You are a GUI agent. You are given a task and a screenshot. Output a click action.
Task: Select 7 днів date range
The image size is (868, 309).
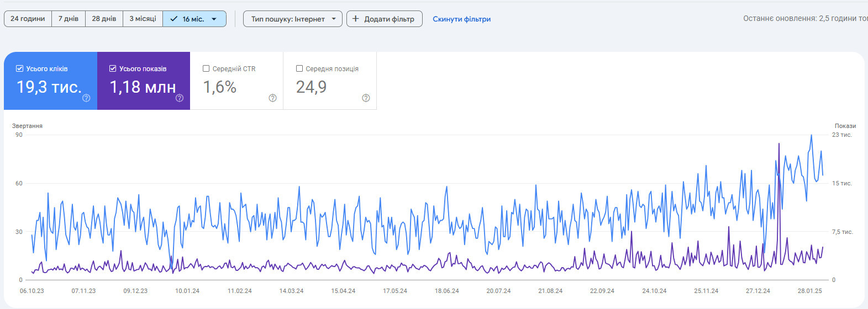pyautogui.click(x=69, y=19)
